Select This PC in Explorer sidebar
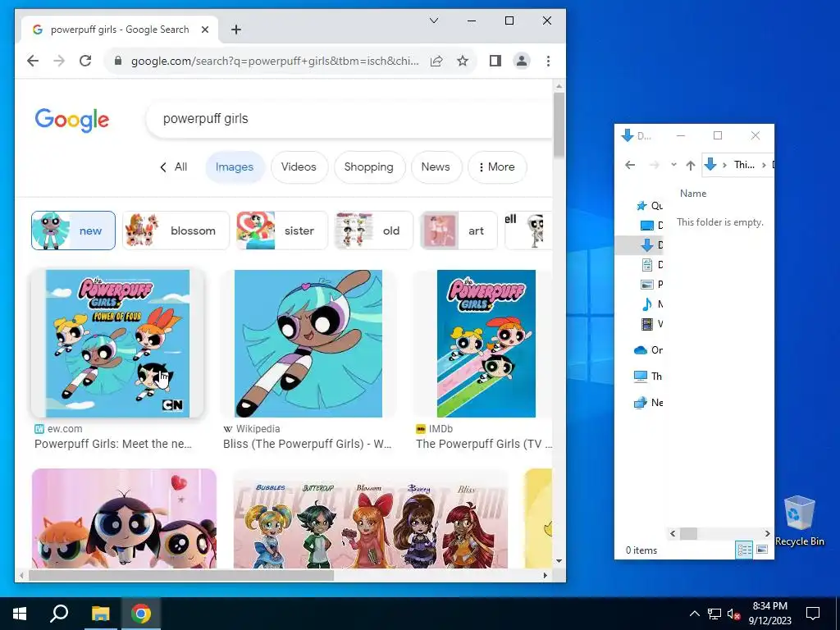Viewport: 840px width, 630px height. tap(648, 376)
